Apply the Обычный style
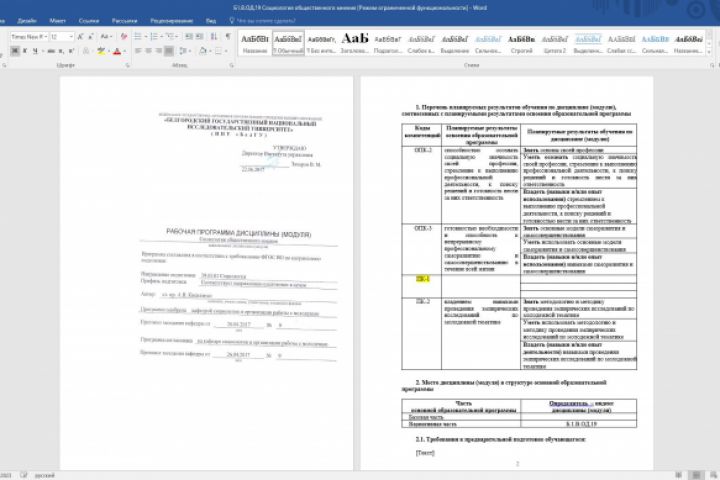 [288, 44]
